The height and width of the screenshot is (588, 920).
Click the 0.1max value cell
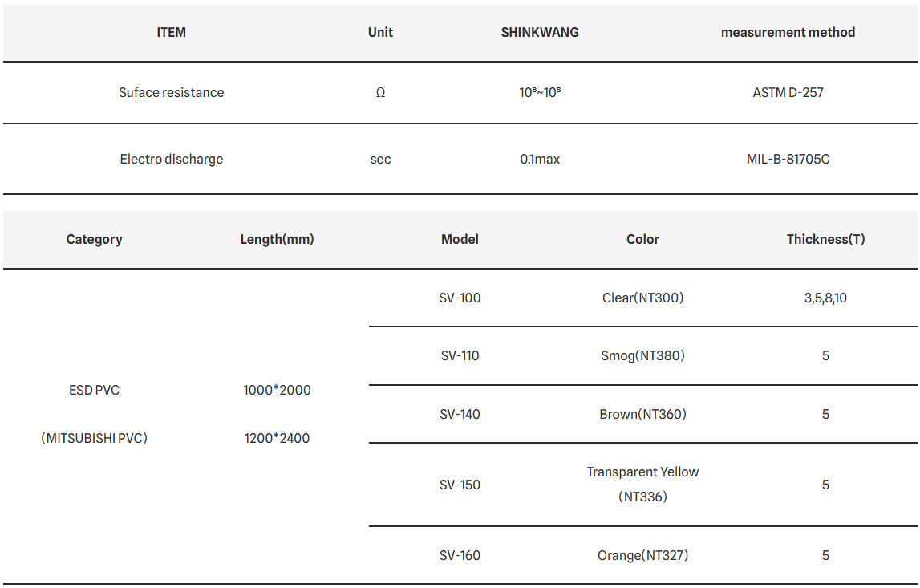pos(540,159)
